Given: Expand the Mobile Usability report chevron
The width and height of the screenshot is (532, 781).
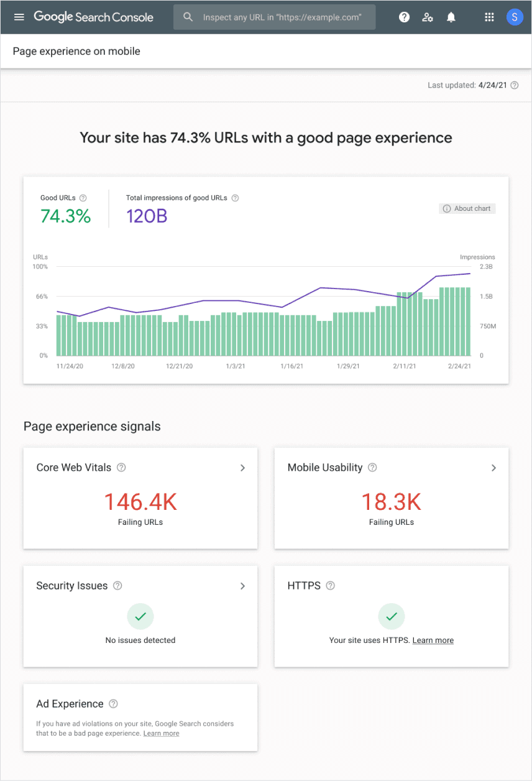Looking at the screenshot, I should click(493, 468).
